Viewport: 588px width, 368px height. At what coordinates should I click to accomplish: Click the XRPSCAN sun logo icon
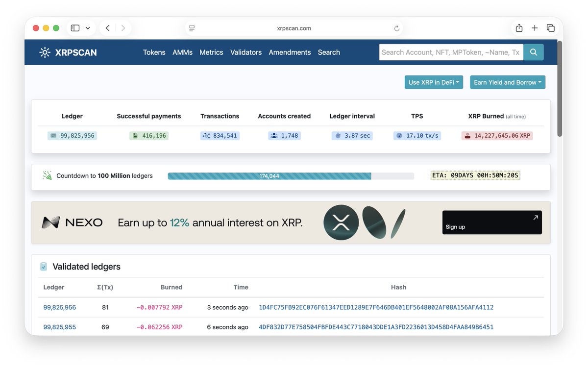point(44,52)
